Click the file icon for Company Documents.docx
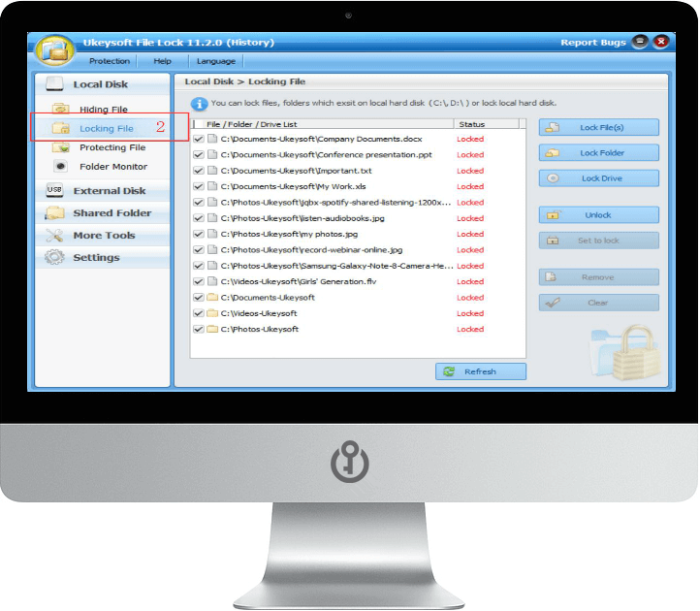 [212, 139]
